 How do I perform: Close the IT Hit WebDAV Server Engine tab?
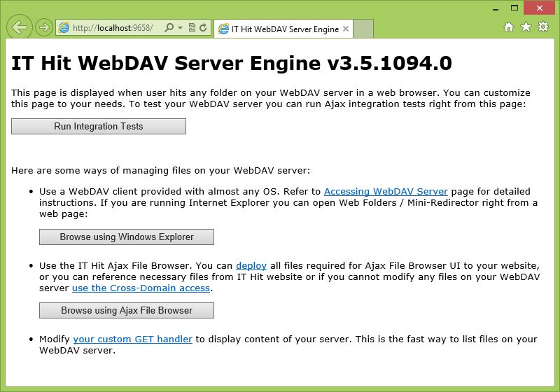(346, 29)
